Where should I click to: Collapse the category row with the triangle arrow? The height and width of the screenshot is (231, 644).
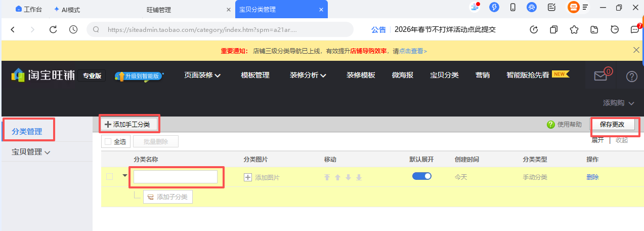[125, 176]
